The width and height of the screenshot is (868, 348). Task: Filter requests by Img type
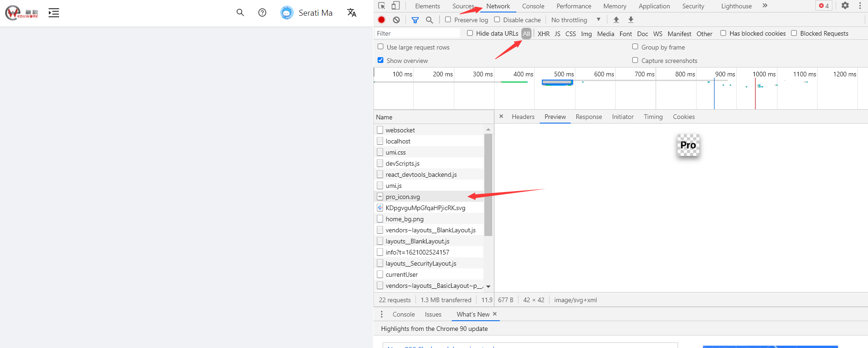click(587, 34)
